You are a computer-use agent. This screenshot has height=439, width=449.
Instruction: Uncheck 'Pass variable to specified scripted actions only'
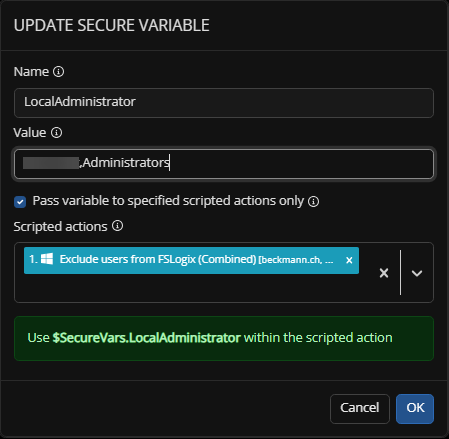(x=20, y=201)
